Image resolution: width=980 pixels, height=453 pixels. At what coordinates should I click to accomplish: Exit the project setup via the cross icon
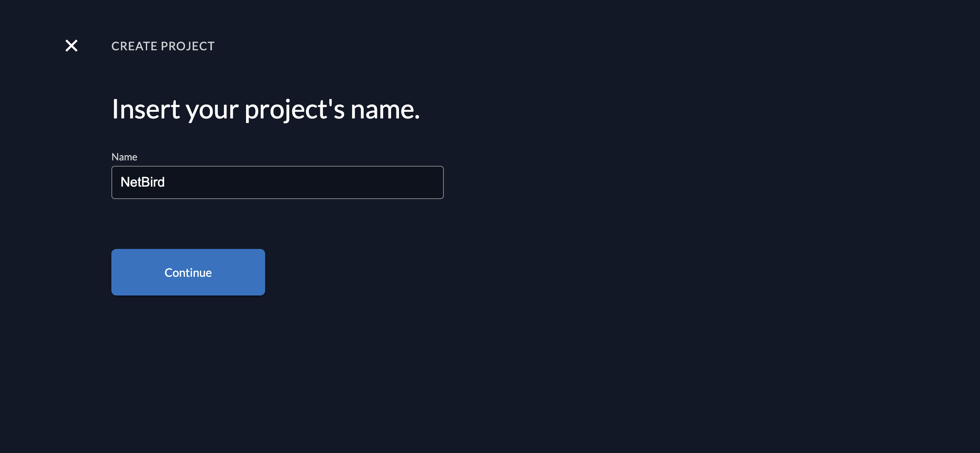(x=71, y=46)
